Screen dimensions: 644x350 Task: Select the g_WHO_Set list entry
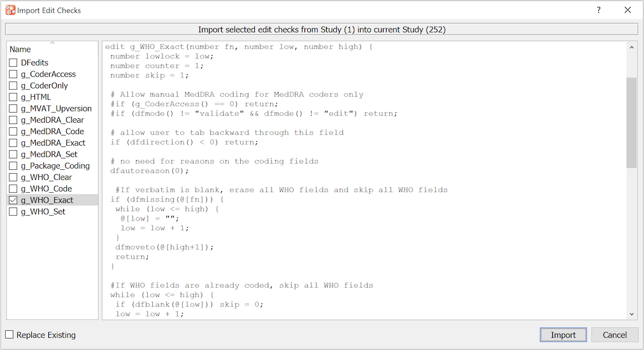point(43,212)
